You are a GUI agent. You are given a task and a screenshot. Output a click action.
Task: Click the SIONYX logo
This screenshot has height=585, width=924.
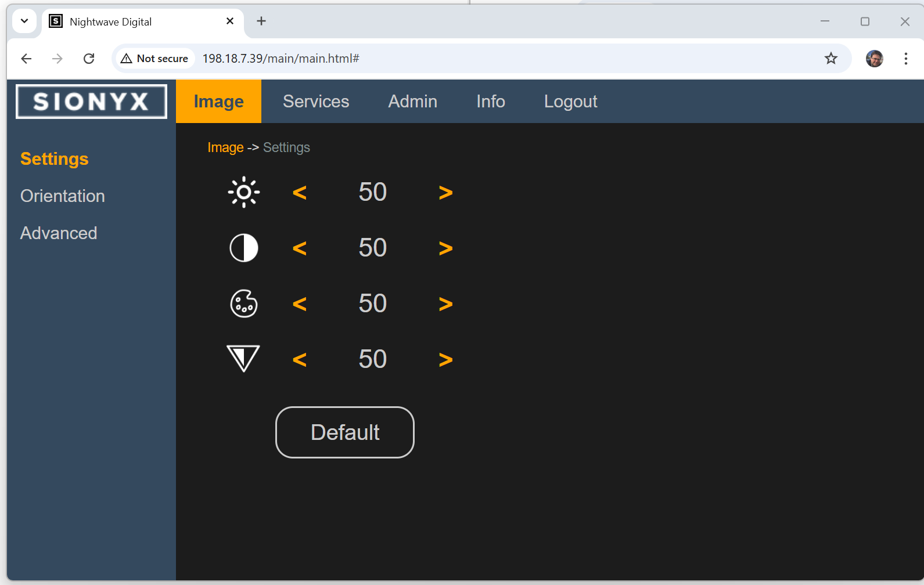(92, 102)
